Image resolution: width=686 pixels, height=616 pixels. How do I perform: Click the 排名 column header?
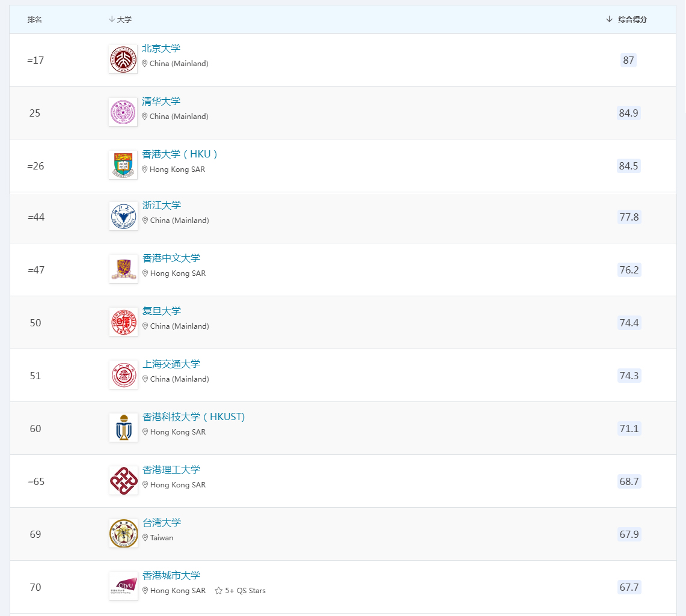coord(35,20)
